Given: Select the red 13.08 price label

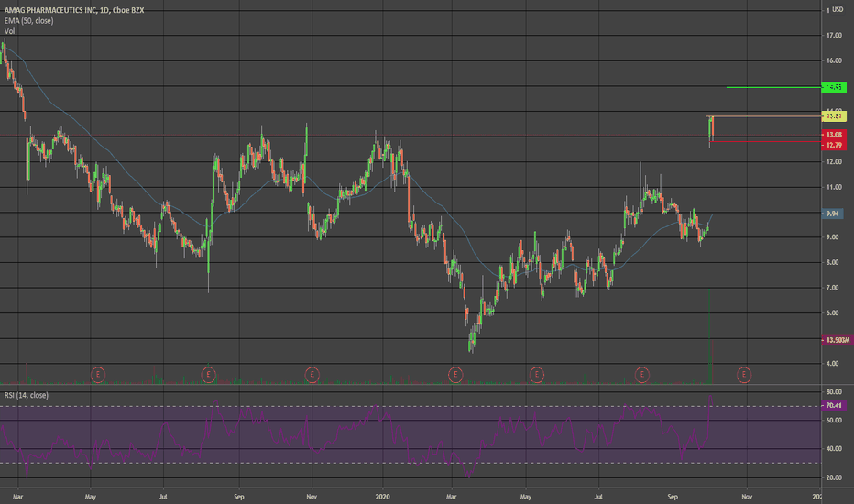Looking at the screenshot, I should pos(834,135).
